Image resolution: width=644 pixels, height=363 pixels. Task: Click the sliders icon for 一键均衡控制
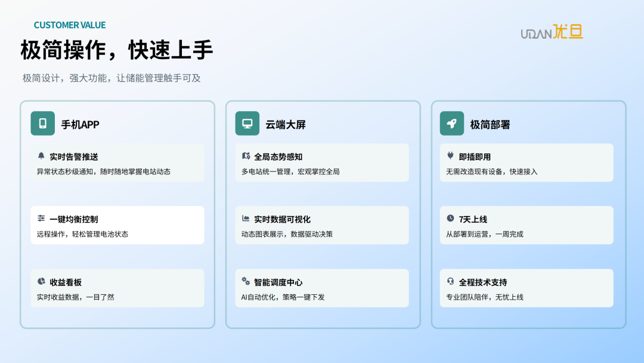click(x=41, y=219)
